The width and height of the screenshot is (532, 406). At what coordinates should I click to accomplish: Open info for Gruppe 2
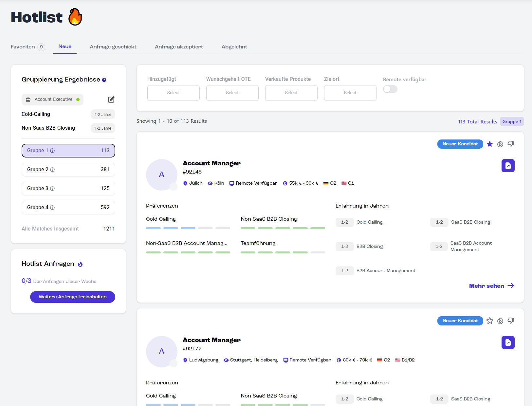point(52,170)
